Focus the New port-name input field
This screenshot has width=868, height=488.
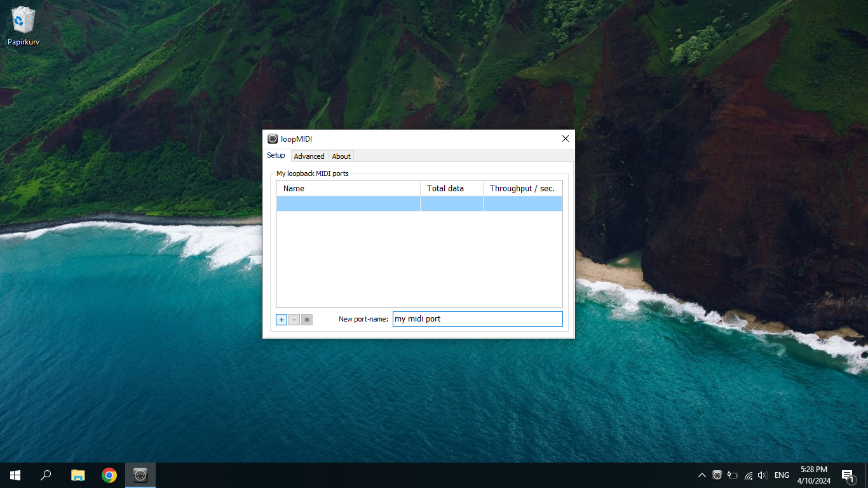478,319
